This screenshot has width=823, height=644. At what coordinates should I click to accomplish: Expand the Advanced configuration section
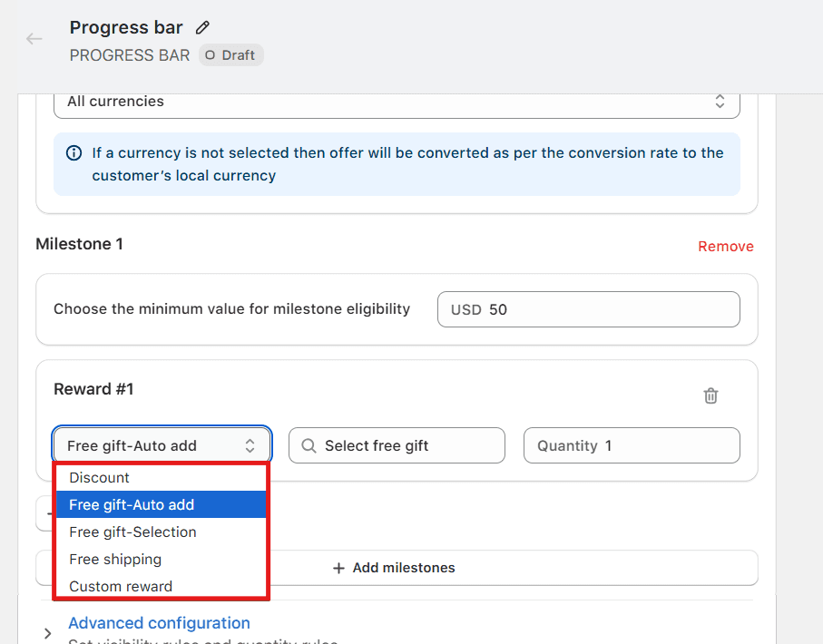(159, 623)
